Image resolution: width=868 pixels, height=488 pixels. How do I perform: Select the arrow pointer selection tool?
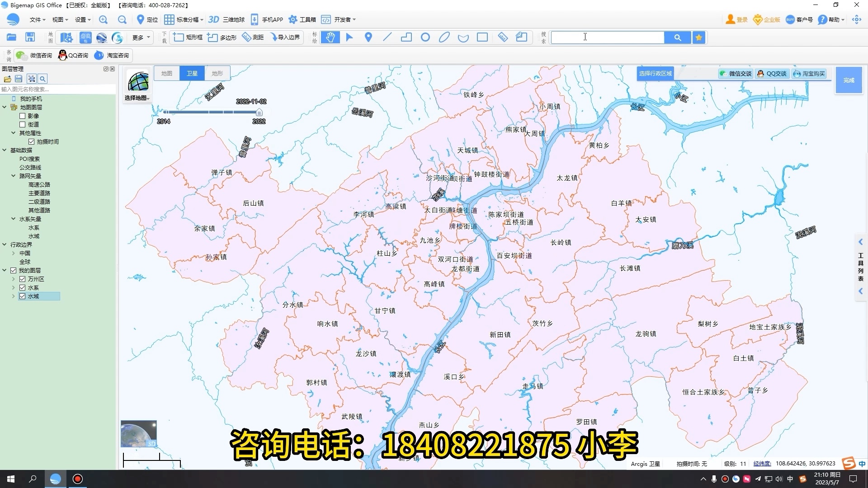349,37
